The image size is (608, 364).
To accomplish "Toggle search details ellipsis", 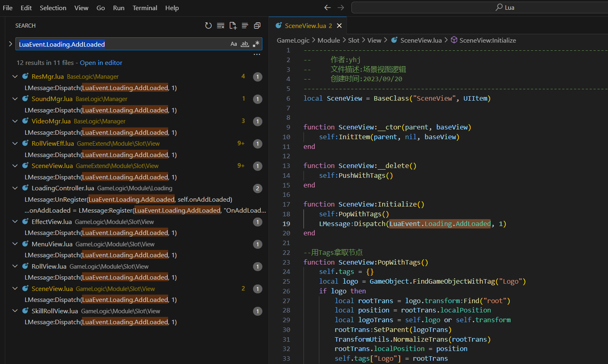I will click(x=257, y=54).
